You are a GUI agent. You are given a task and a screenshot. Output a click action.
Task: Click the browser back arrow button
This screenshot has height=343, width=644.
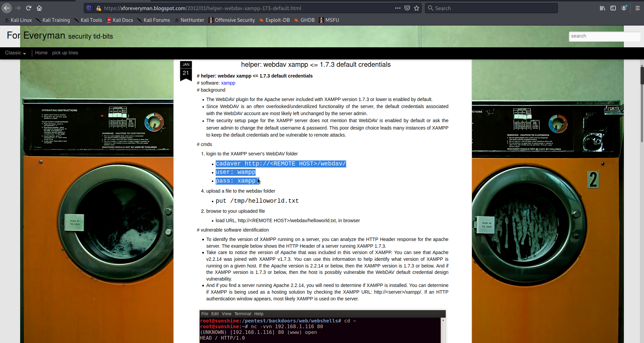(7, 8)
